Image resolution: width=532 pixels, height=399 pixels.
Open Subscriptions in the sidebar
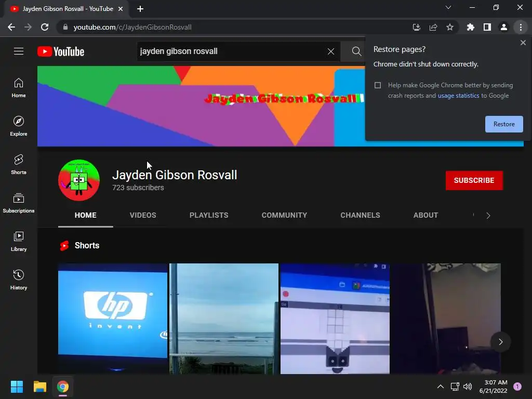19,203
